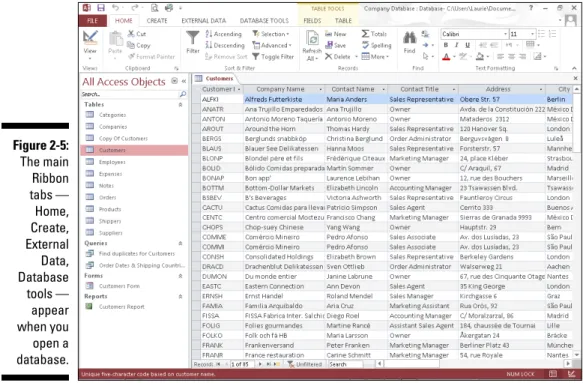The height and width of the screenshot is (383, 583).
Task: Collapse the Tables group
Action: tap(180, 105)
